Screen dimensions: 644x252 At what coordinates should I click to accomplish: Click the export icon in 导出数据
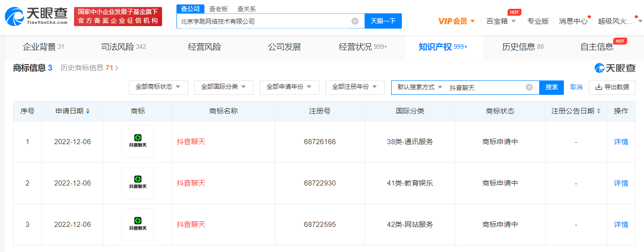click(599, 87)
